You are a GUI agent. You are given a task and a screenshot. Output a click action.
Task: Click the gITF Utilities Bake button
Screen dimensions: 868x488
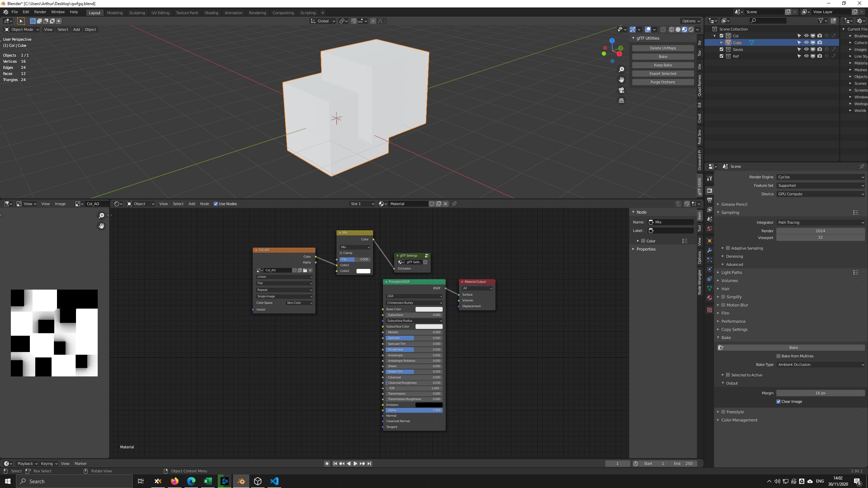[663, 57]
